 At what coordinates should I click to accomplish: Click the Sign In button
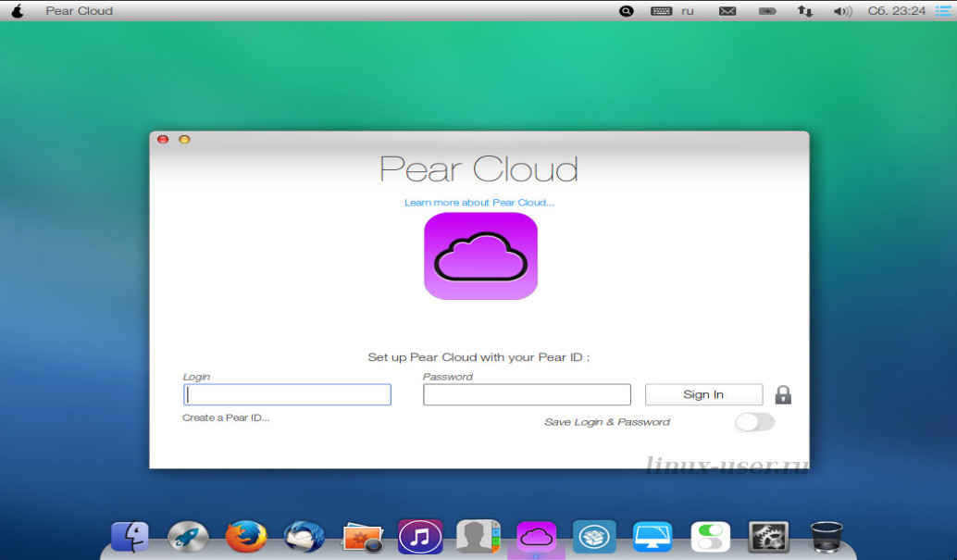(703, 394)
